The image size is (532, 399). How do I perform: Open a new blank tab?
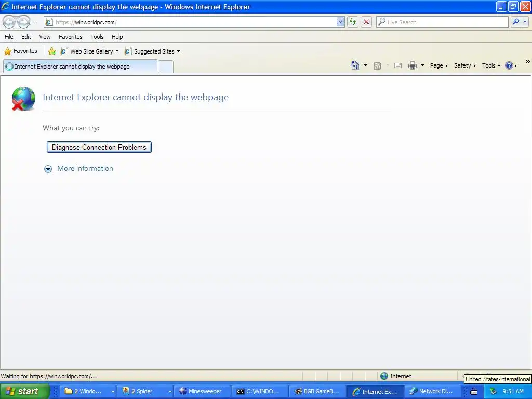(166, 67)
